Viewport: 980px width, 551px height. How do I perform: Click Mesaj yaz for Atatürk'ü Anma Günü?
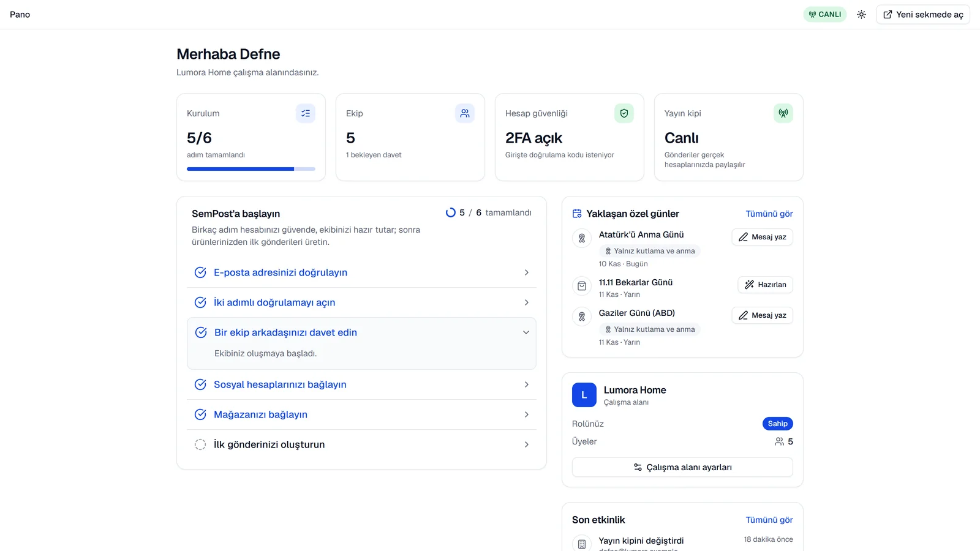pos(763,237)
